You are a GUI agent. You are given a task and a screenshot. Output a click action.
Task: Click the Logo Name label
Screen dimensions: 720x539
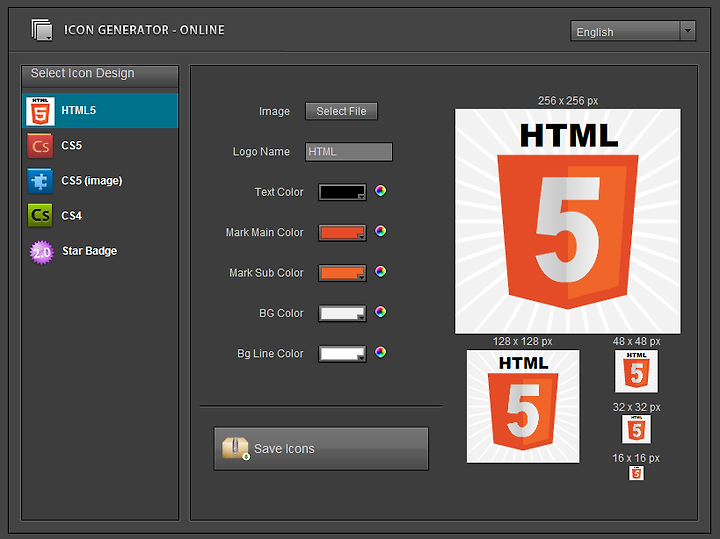[x=261, y=152]
